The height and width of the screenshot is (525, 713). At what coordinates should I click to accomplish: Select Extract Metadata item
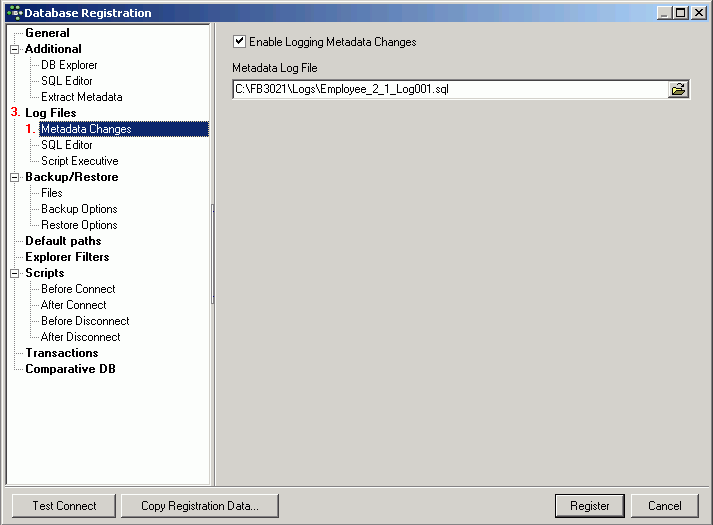click(82, 97)
